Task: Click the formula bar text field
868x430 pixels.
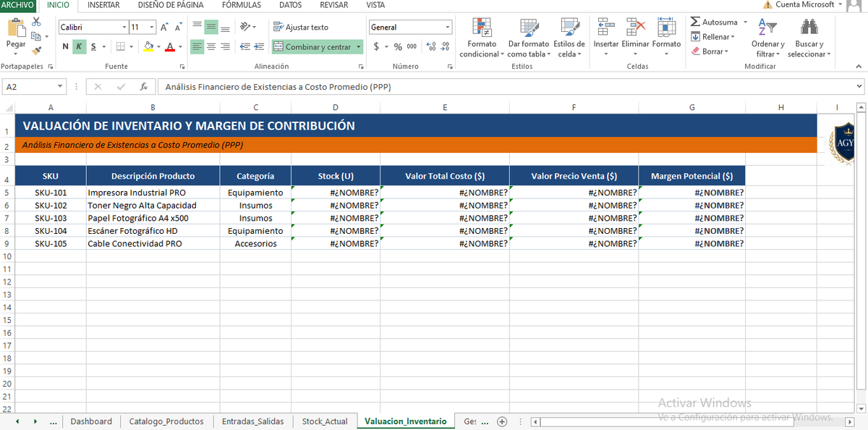Action: [506, 87]
